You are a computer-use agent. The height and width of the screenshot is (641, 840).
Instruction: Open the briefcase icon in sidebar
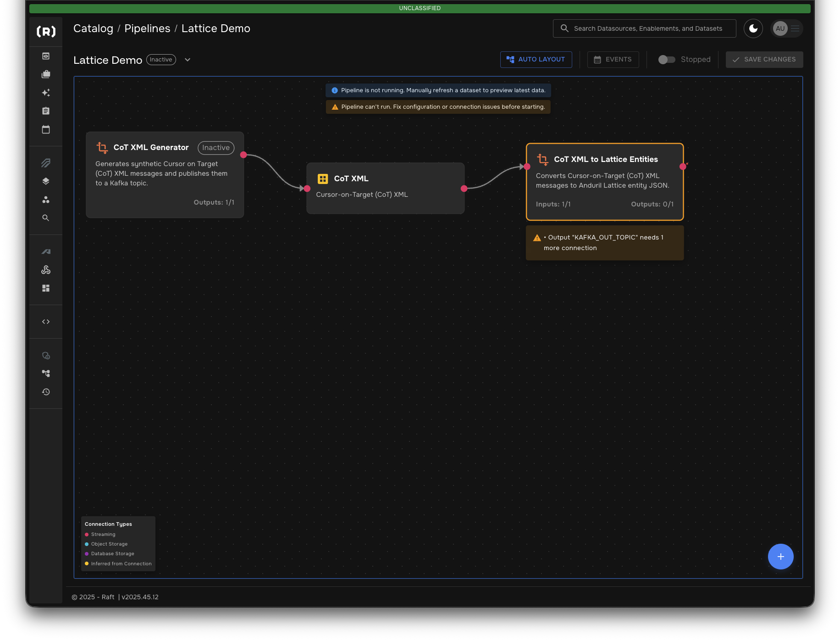[46, 74]
